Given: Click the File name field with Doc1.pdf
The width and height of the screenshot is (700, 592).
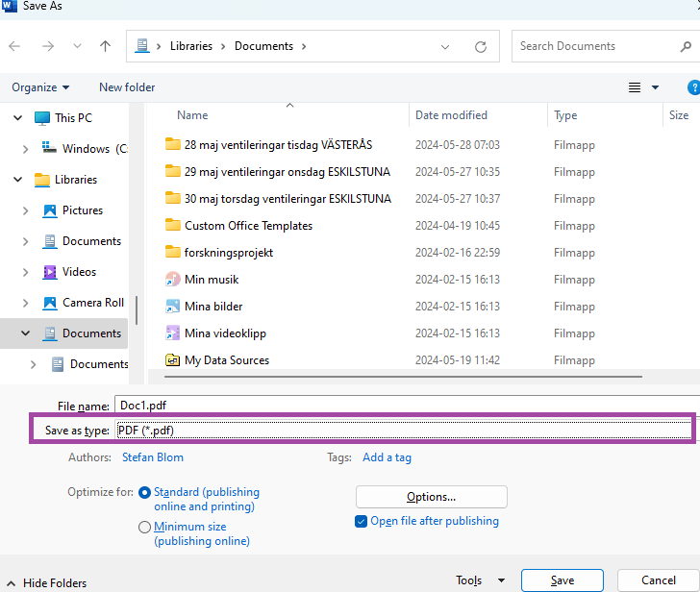Looking at the screenshot, I should [407, 405].
